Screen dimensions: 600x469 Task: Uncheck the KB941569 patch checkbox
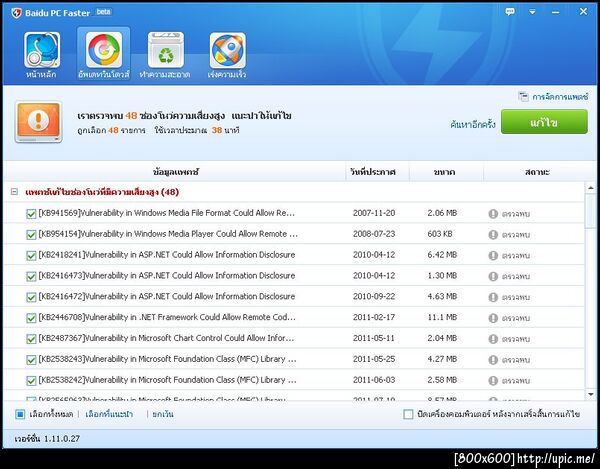[x=31, y=214]
